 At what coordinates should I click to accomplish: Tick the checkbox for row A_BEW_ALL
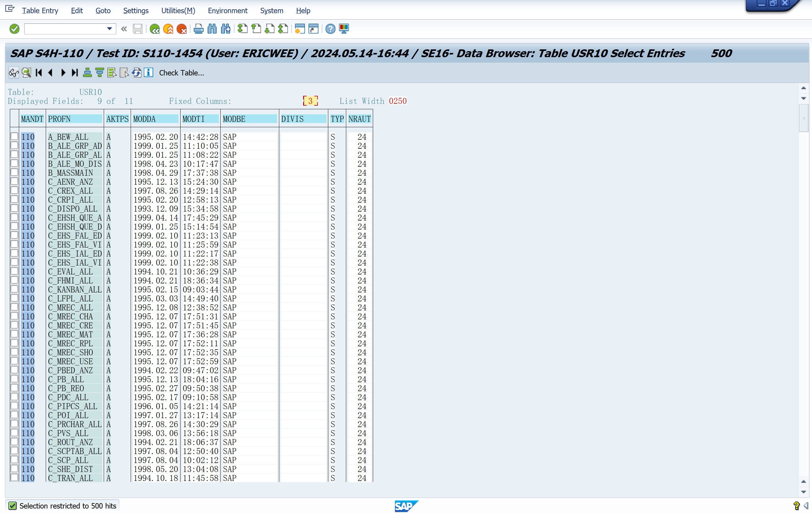[x=14, y=136]
